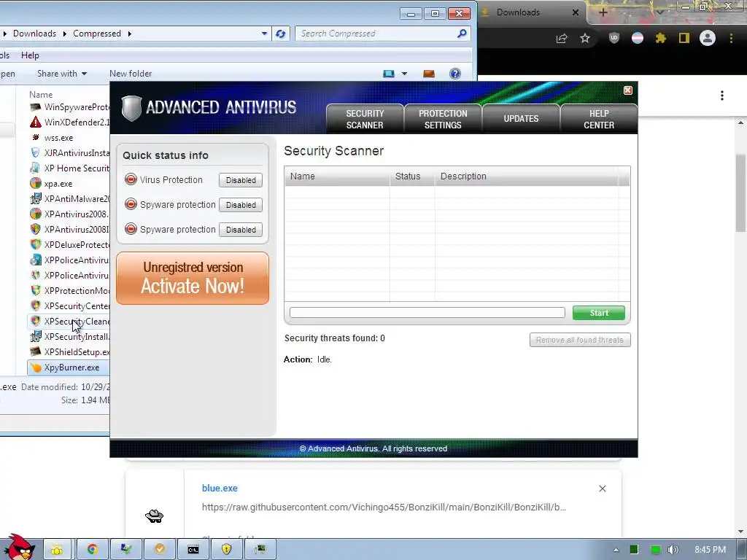This screenshot has width=747, height=560.
Task: Click the Angry Birds start button
Action: (x=19, y=548)
